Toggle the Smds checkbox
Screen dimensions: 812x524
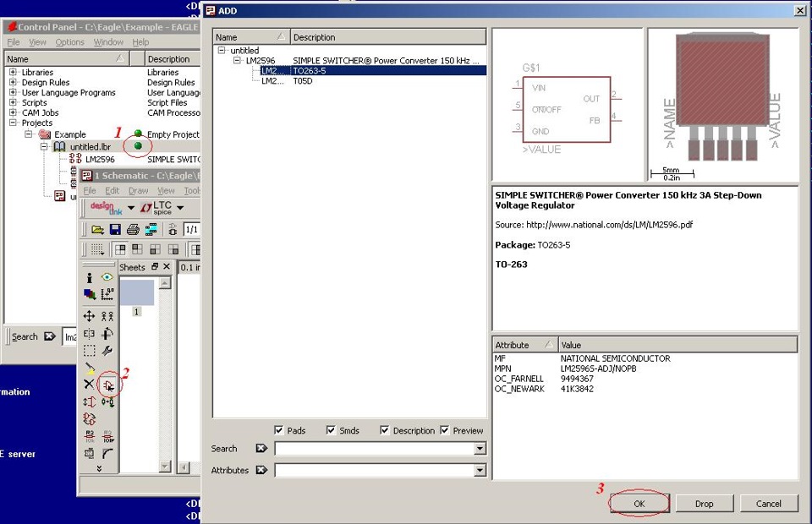(331, 430)
